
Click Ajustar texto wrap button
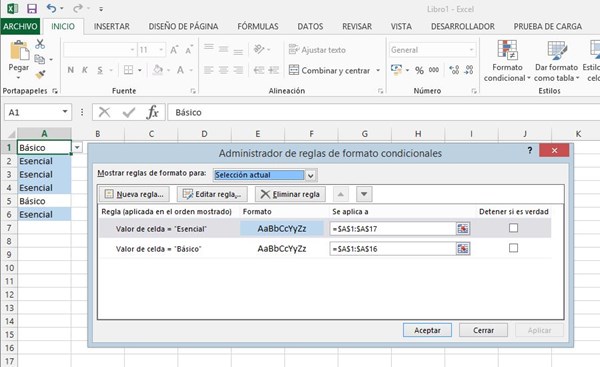(x=317, y=50)
